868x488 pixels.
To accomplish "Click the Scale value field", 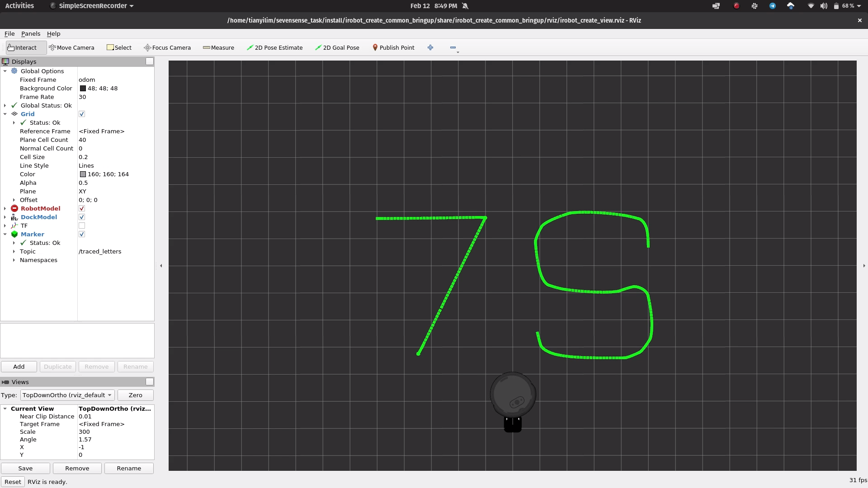I will point(115,432).
